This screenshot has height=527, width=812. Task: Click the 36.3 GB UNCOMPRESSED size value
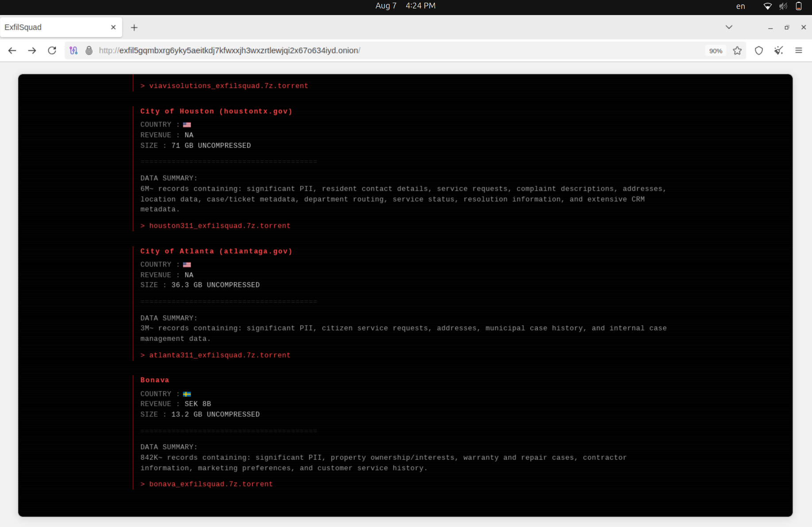click(216, 285)
